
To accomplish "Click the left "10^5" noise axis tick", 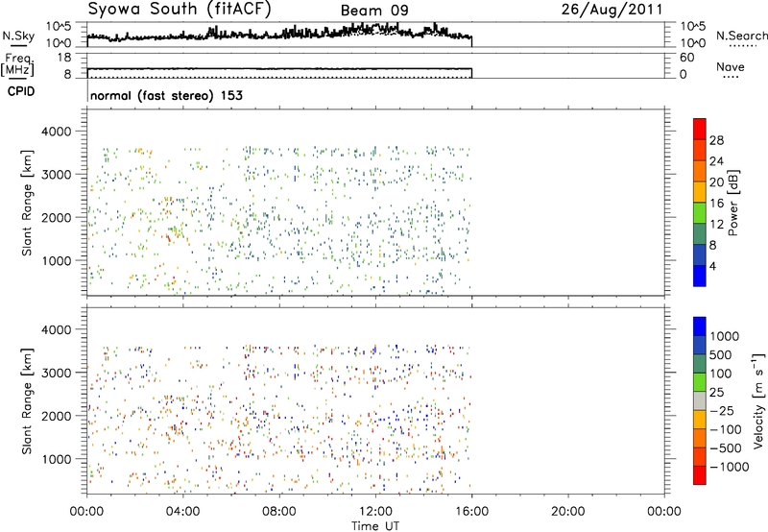I will [59, 26].
